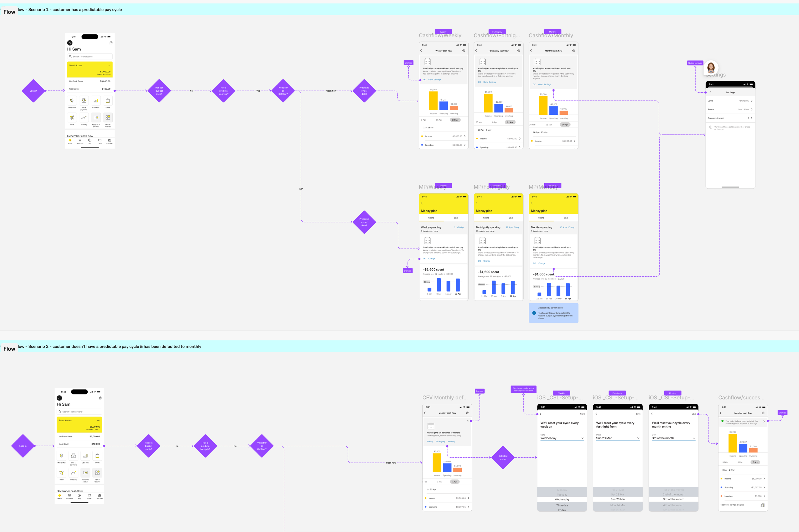The image size is (799, 532).
Task: Open settings gear on Weekly cash flow screen
Action: click(x=463, y=51)
